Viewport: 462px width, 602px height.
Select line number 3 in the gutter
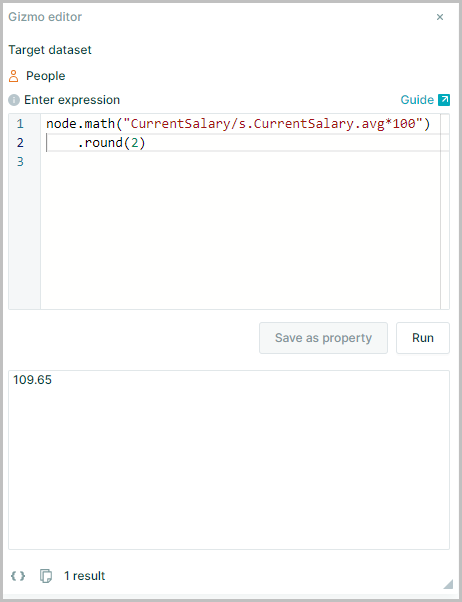tap(20, 162)
